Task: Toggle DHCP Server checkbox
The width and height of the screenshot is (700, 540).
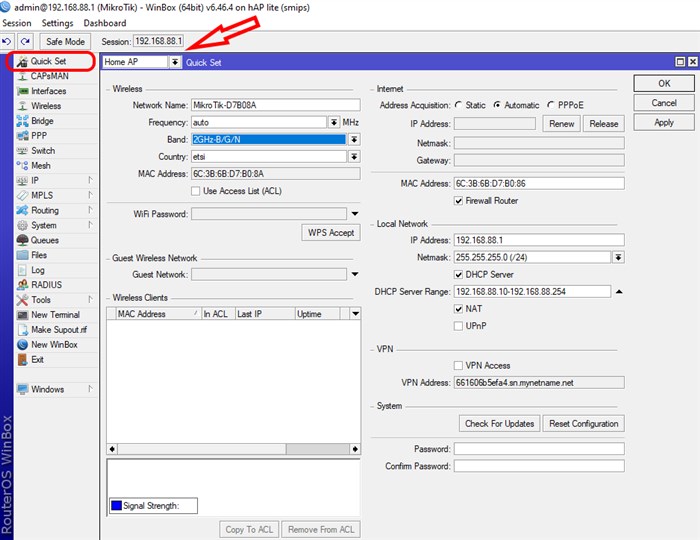Action: [458, 274]
